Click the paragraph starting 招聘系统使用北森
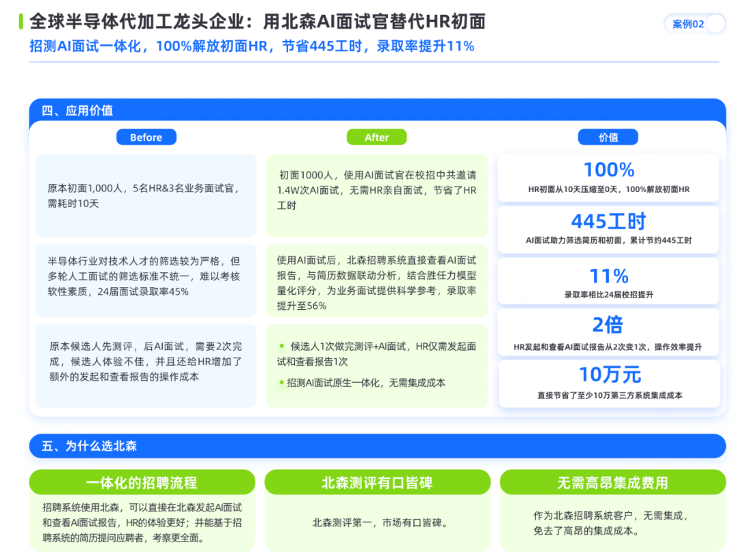Screen dimensions: 739x560 (x=142, y=523)
